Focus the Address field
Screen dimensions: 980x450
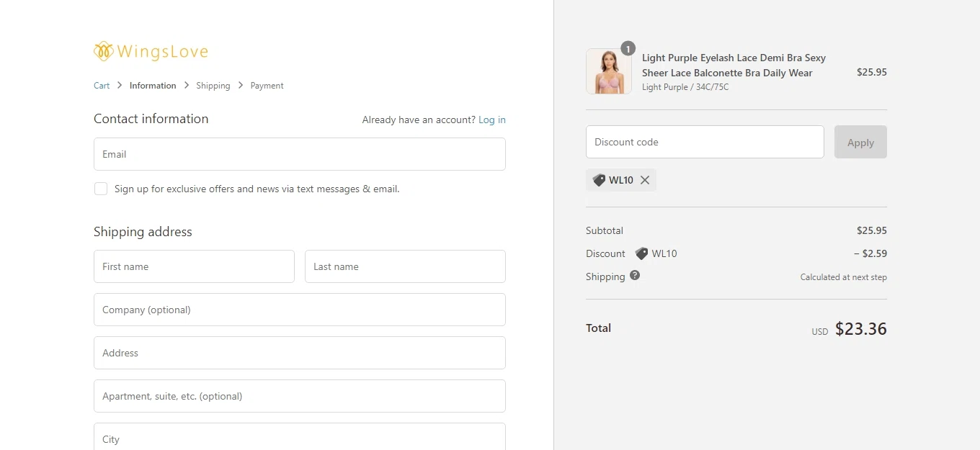pyautogui.click(x=300, y=353)
